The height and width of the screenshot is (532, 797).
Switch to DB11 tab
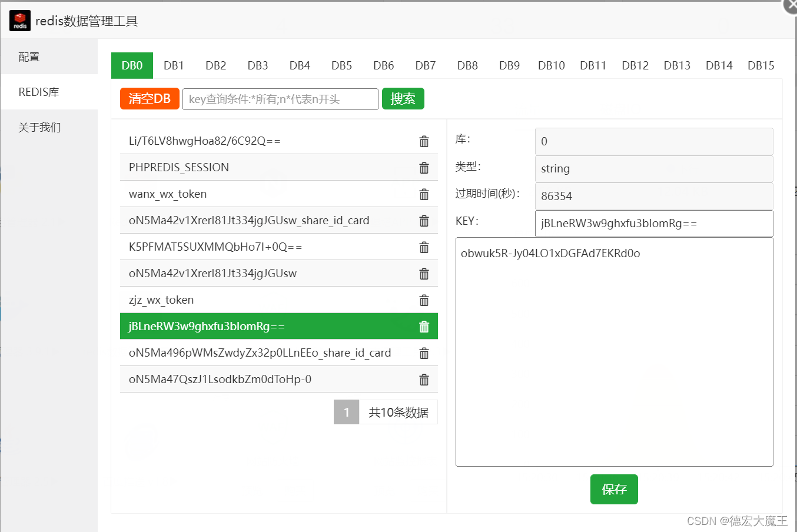pos(593,65)
